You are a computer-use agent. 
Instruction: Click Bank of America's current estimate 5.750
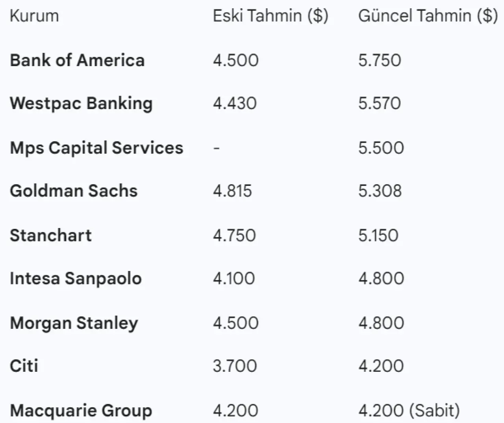click(380, 60)
